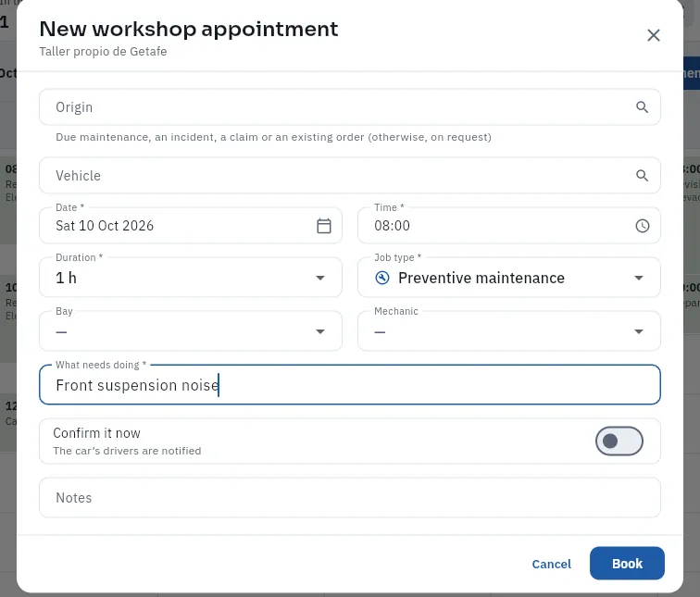The width and height of the screenshot is (700, 597).
Task: Focus the Origin search field
Action: [350, 107]
